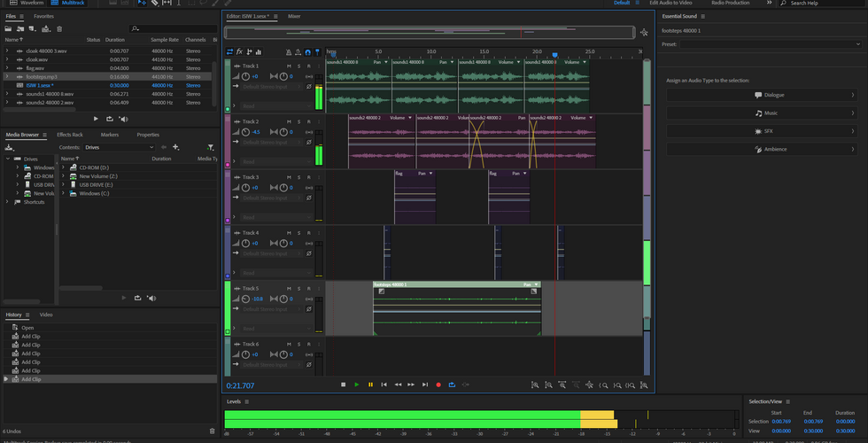This screenshot has height=443, width=868.
Task: Open the Contents Drives dropdown
Action: 119,147
